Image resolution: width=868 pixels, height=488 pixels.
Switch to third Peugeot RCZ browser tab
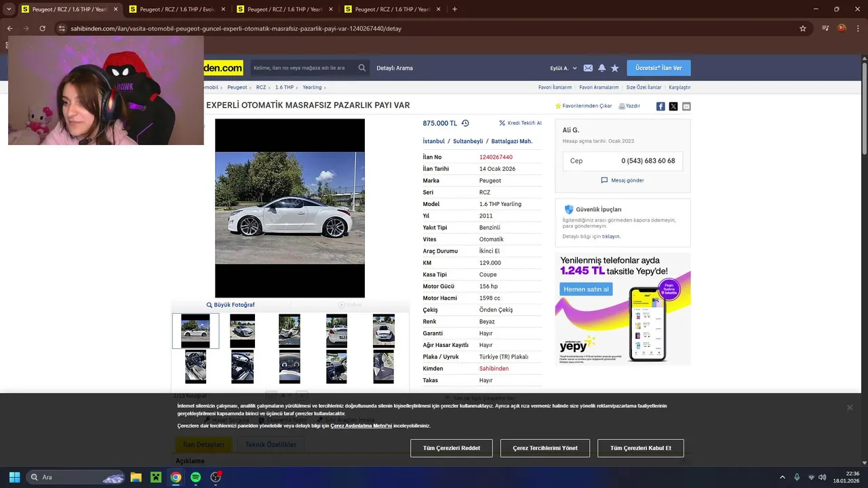[x=285, y=9]
